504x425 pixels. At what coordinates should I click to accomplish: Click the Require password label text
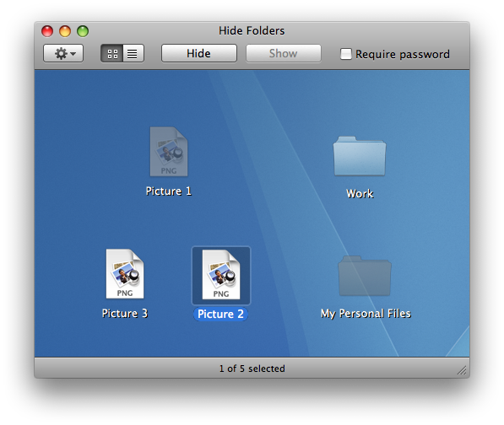pos(403,54)
